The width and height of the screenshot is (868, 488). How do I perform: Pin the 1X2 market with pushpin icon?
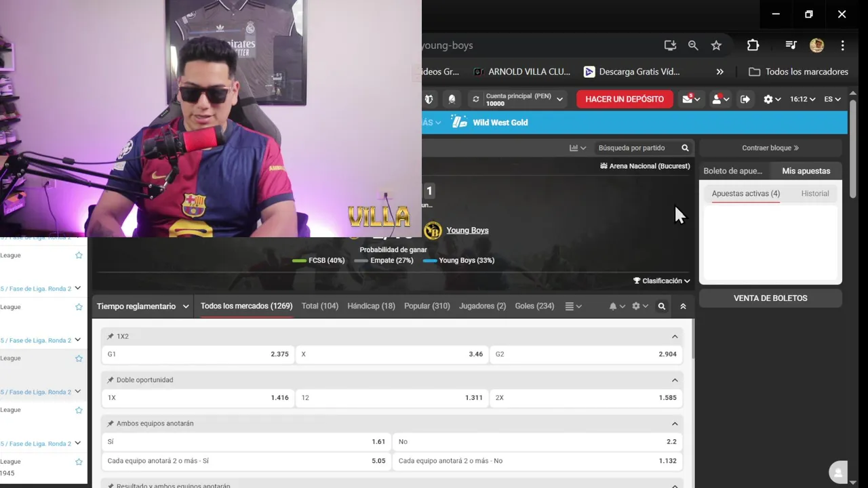[x=111, y=337]
